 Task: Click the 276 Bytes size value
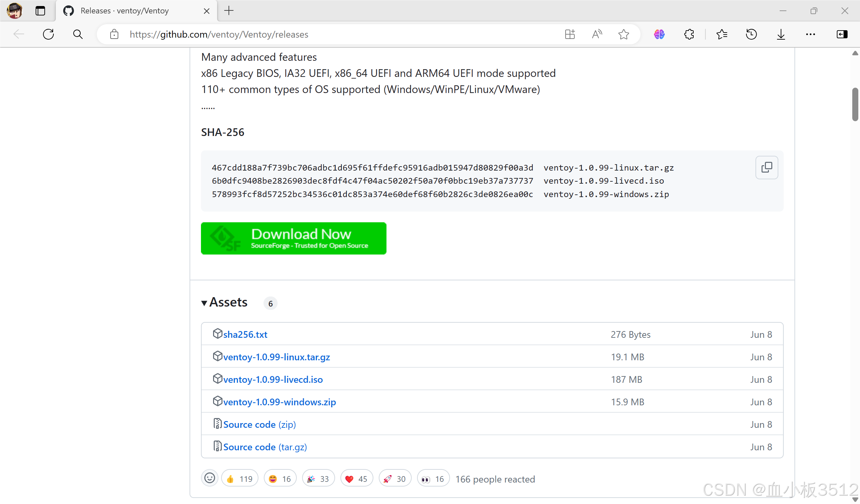(630, 334)
